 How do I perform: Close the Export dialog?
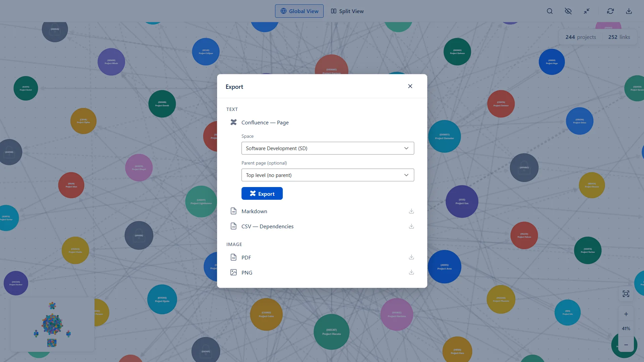click(410, 86)
